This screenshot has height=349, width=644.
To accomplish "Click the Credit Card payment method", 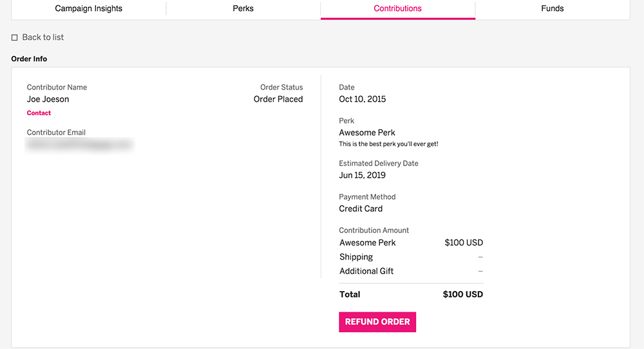I will (361, 209).
